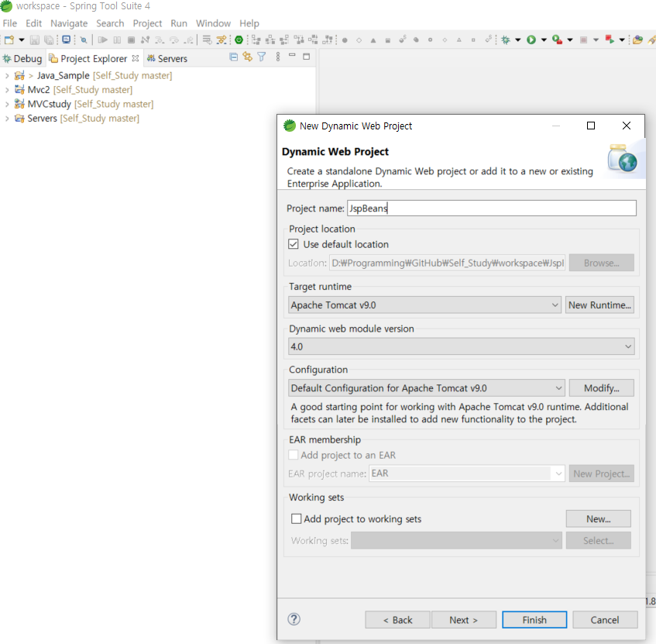Click the Step Into toolbar icon
The image size is (656, 644).
click(160, 40)
